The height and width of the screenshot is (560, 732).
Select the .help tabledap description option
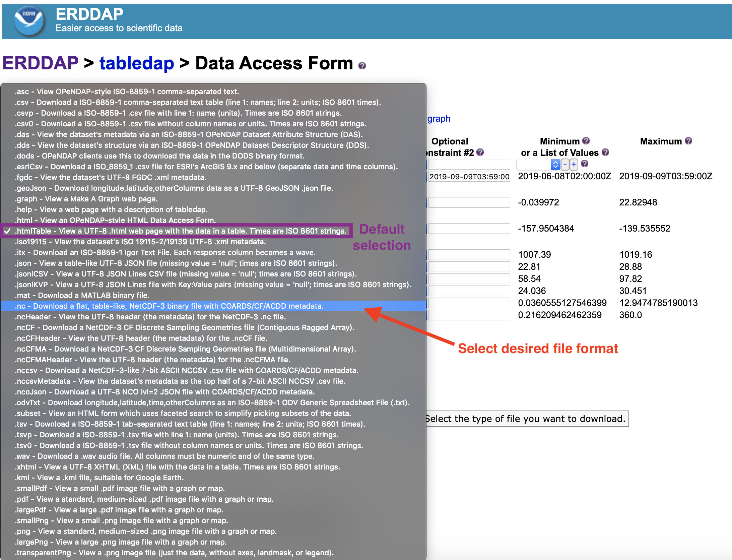coord(213,209)
